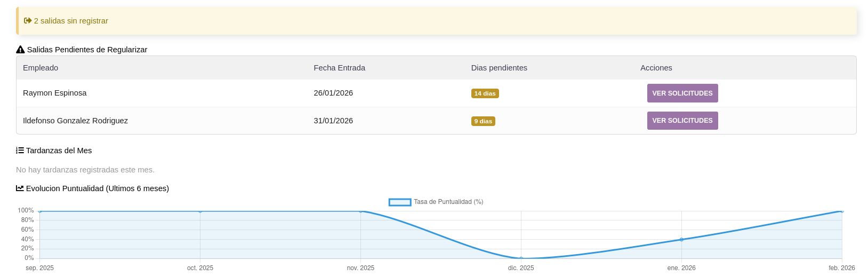This screenshot has width=868, height=276.
Task: Click the chart icon beside Evolucion Puntualidad
Action: [20, 188]
